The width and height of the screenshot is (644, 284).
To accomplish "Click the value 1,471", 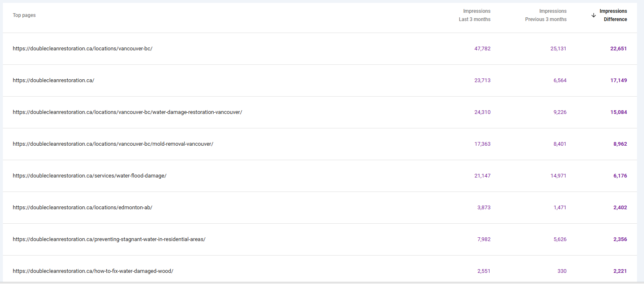I will pyautogui.click(x=560, y=208).
